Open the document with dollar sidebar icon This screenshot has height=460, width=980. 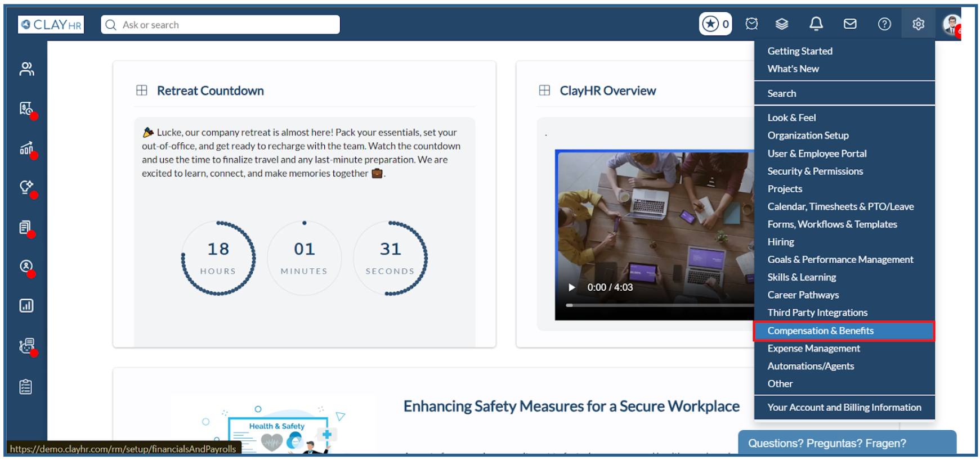26,109
